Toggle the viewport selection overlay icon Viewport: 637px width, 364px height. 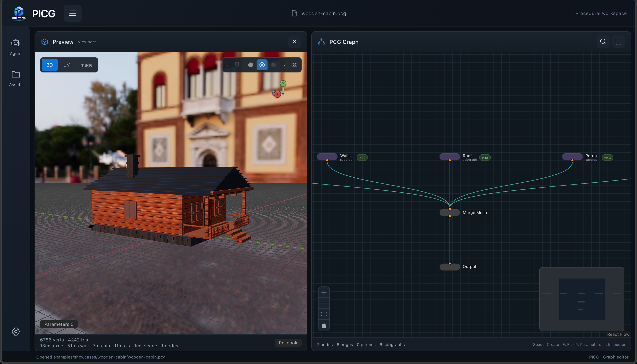(x=238, y=65)
